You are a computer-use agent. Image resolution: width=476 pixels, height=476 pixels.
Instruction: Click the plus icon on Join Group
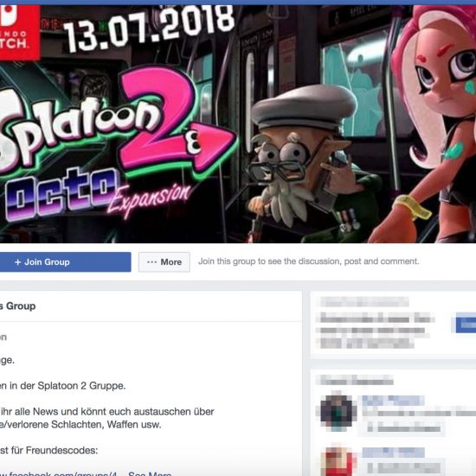18,262
